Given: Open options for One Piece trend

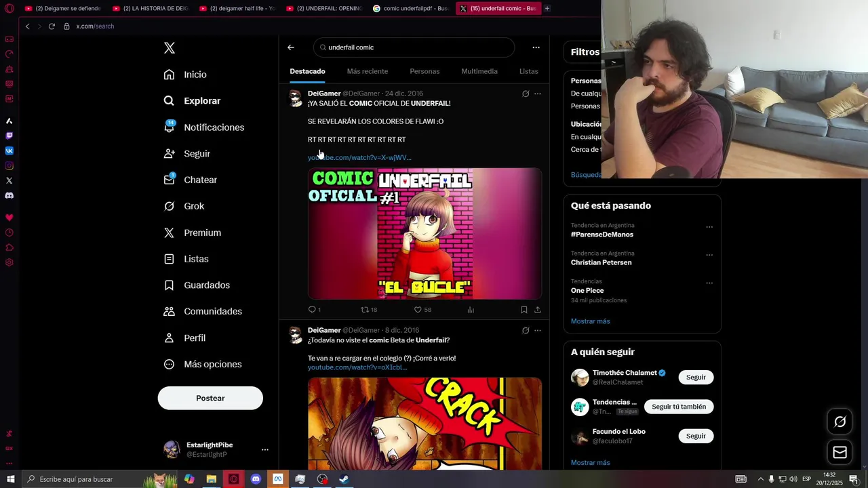Looking at the screenshot, I should (709, 283).
